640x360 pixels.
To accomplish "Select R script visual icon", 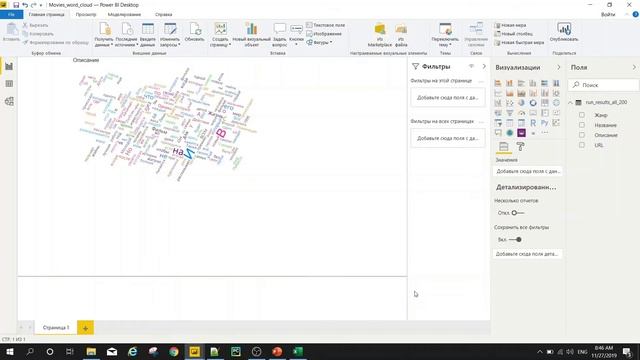I will 533,123.
